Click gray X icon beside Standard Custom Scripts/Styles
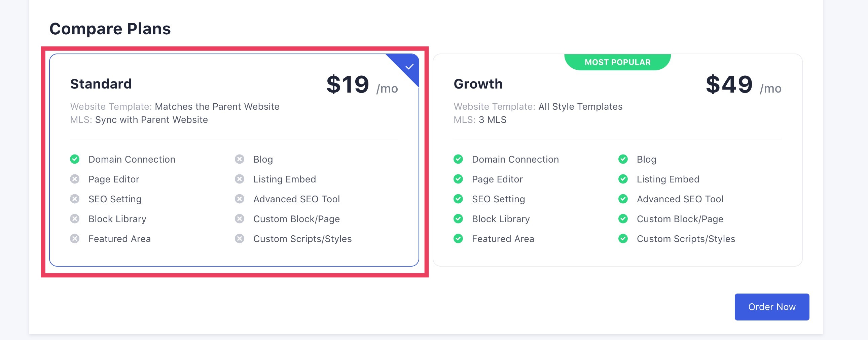The height and width of the screenshot is (340, 868). 240,238
